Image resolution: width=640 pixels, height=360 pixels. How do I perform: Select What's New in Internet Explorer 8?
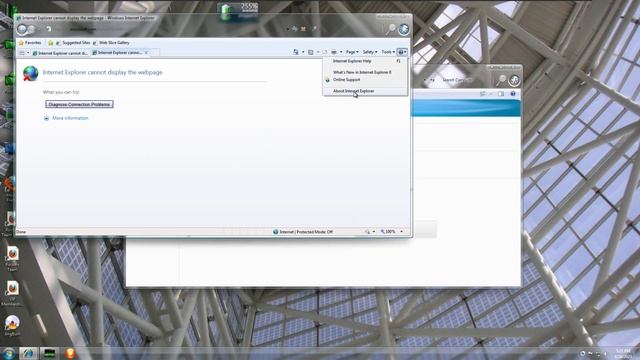pos(365,72)
